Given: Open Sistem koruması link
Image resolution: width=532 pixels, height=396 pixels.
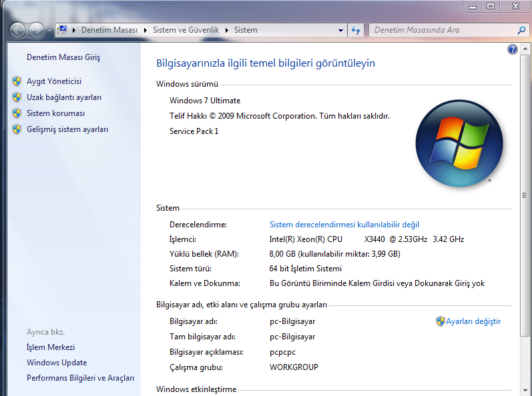Looking at the screenshot, I should (x=55, y=113).
